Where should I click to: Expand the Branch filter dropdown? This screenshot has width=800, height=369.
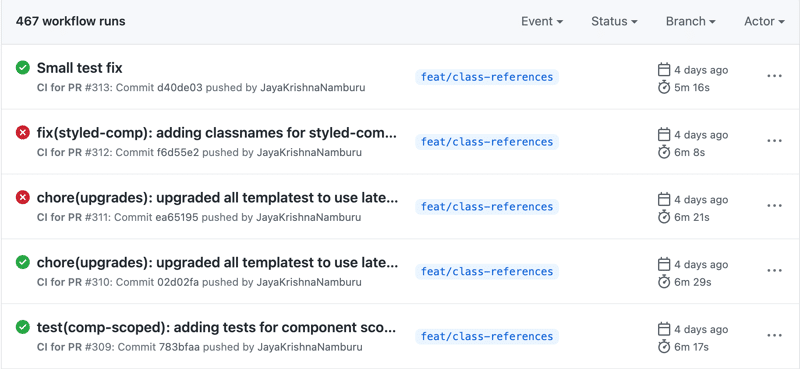tap(690, 21)
